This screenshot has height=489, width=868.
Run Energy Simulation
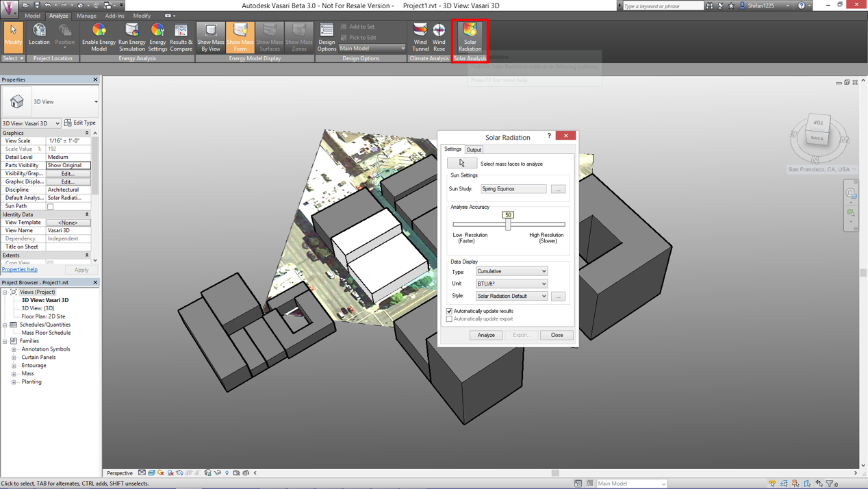(x=132, y=37)
